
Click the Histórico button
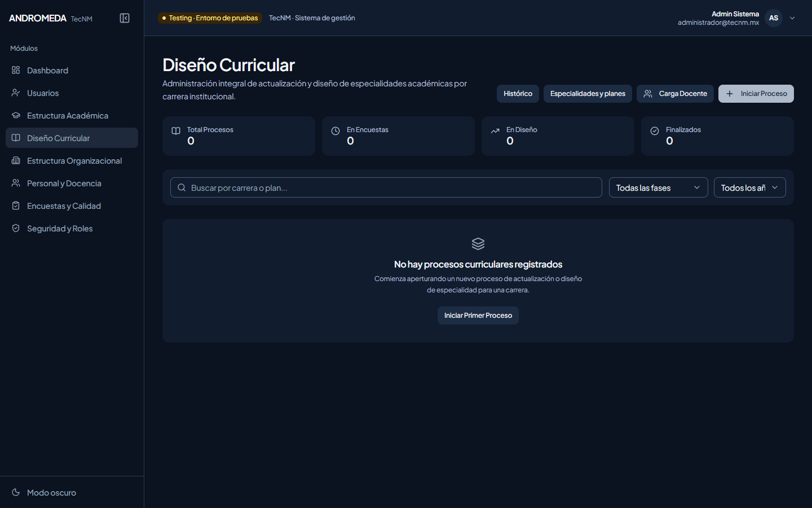(518, 94)
